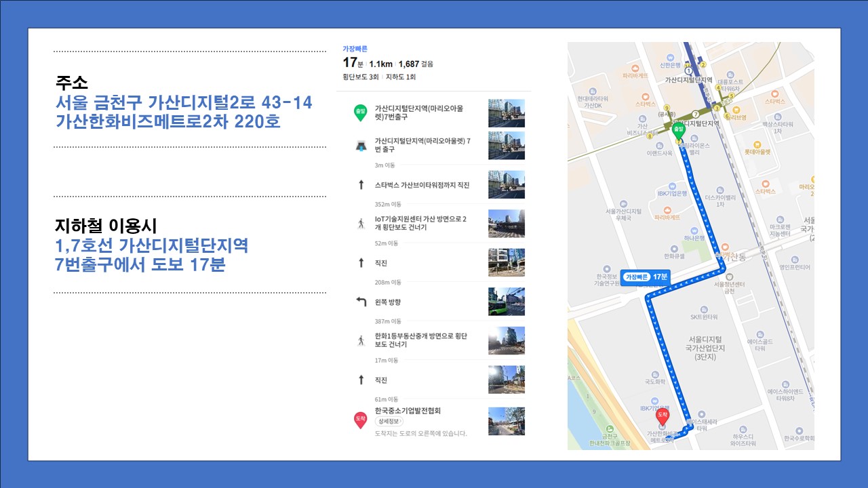This screenshot has height=488, width=868.
Task: Click the address text 서울 금천구 가산디지털2로 43-14
Action: coord(184,103)
